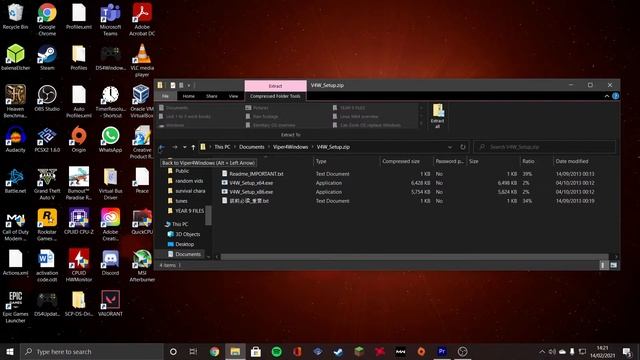
Task: Select Compressed Folder Tools tab
Action: [x=275, y=96]
